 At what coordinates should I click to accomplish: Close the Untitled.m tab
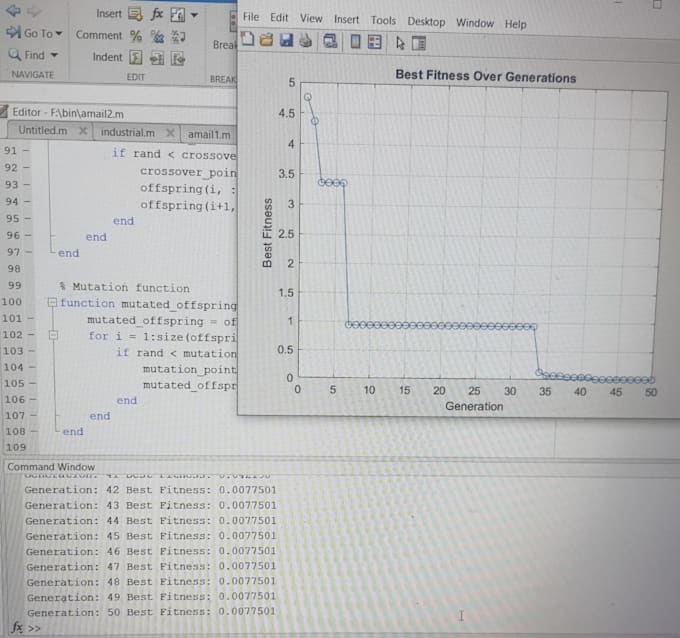click(82, 131)
